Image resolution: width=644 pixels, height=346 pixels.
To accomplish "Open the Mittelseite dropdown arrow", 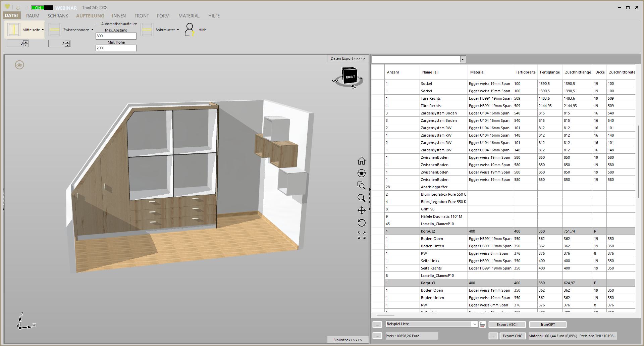I will coord(43,30).
